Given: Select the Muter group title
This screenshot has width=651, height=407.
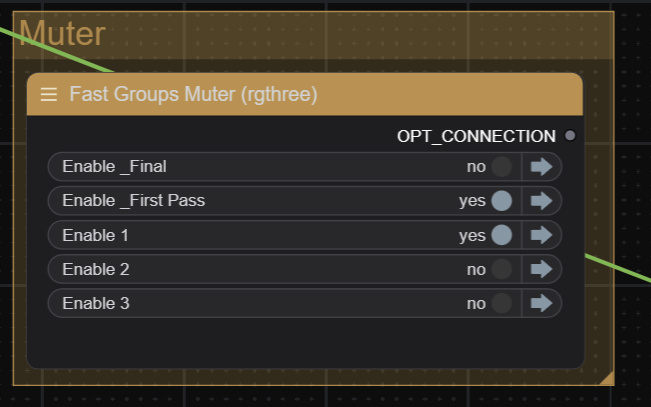Looking at the screenshot, I should click(x=62, y=34).
